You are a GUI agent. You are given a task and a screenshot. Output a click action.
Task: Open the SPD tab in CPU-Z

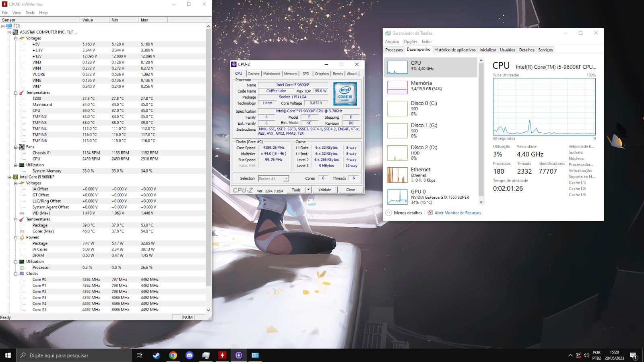306,74
